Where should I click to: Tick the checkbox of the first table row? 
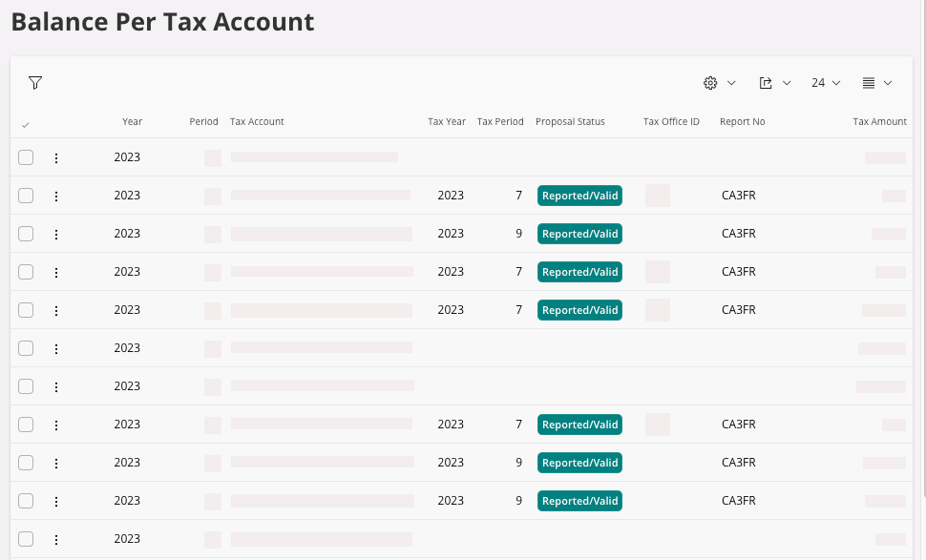[x=26, y=157]
